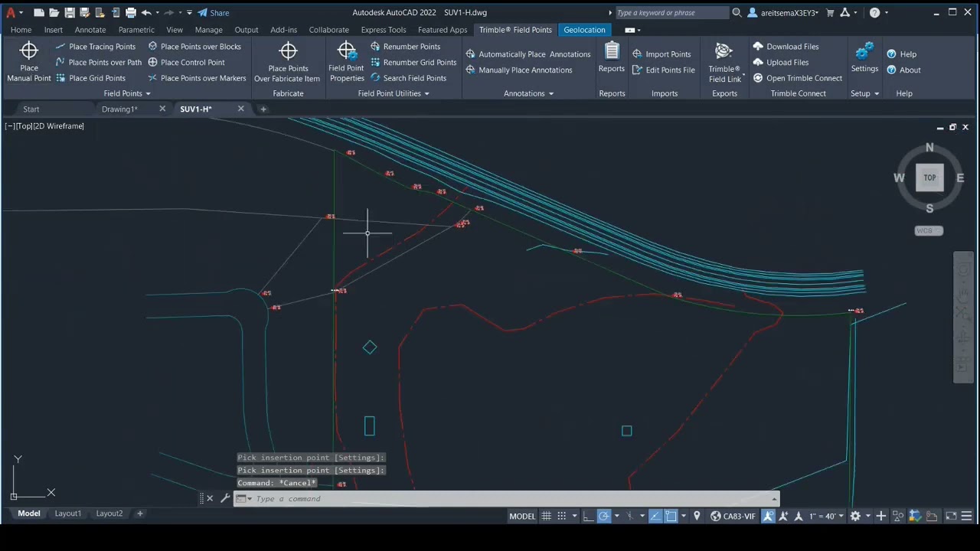Click Open Trimble Connect
This screenshot has width=980, height=551.
tap(797, 78)
